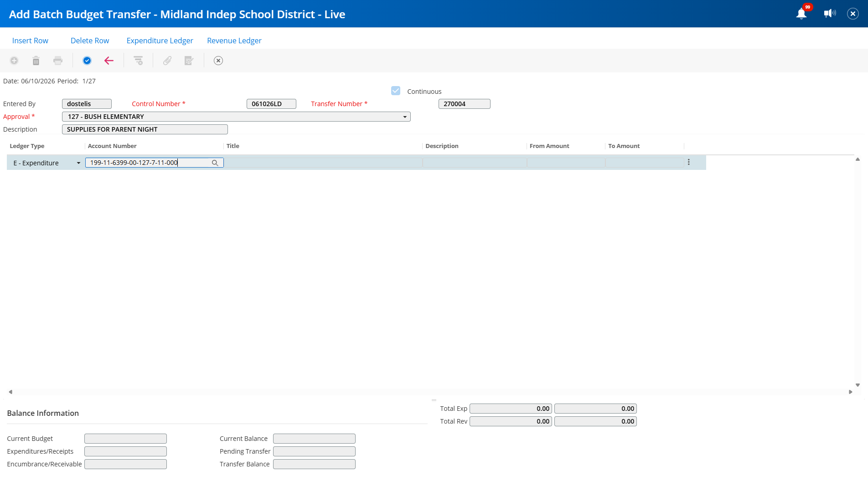
Task: Click the horizontal scrollbar right arrow
Action: tap(850, 392)
